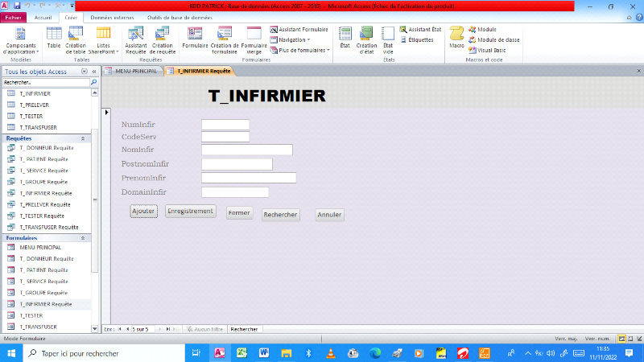The image size is (644, 362).
Task: Switch to MENU PRINCIPAL document tab
Action: pos(132,71)
